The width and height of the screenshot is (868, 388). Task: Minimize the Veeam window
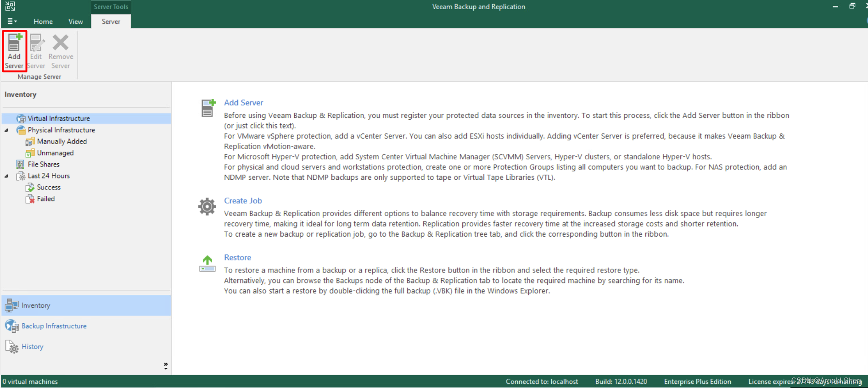tap(835, 6)
